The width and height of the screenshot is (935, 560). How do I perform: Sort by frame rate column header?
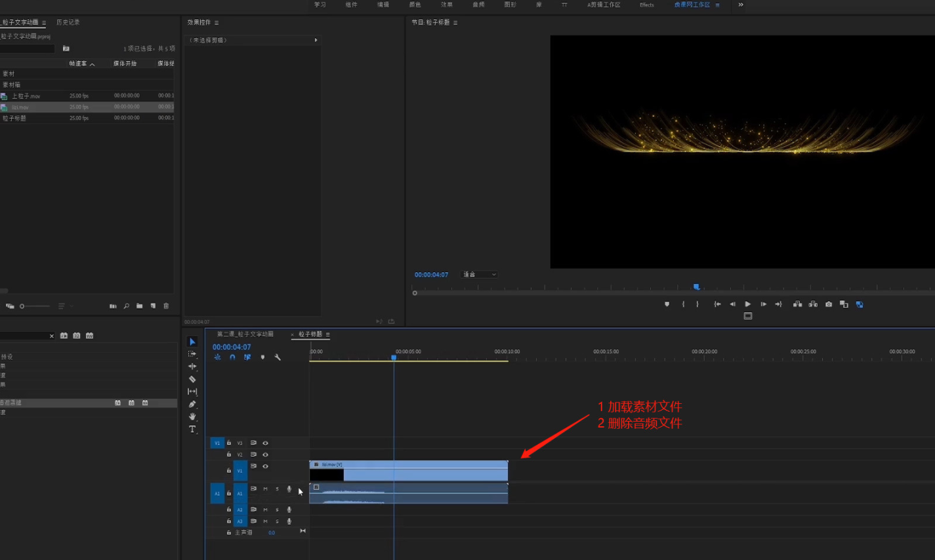tap(78, 64)
